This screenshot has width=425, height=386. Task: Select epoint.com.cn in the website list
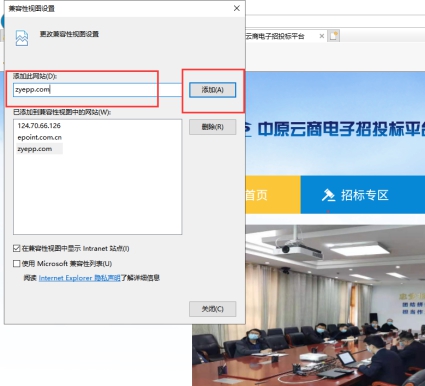(39, 137)
